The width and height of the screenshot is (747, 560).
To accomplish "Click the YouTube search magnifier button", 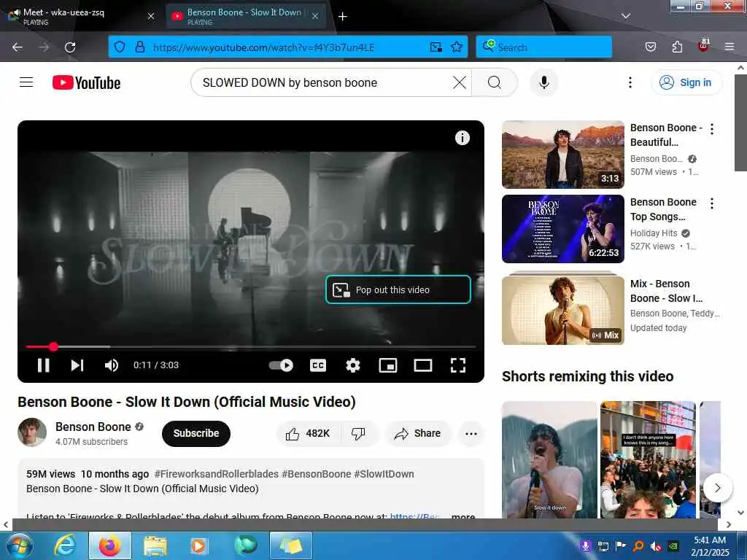I will pos(495,83).
